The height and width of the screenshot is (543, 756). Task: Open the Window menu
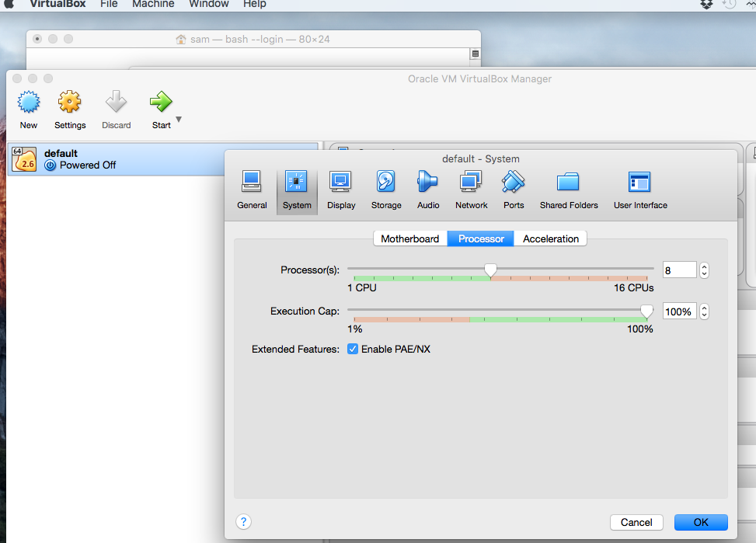(x=209, y=4)
